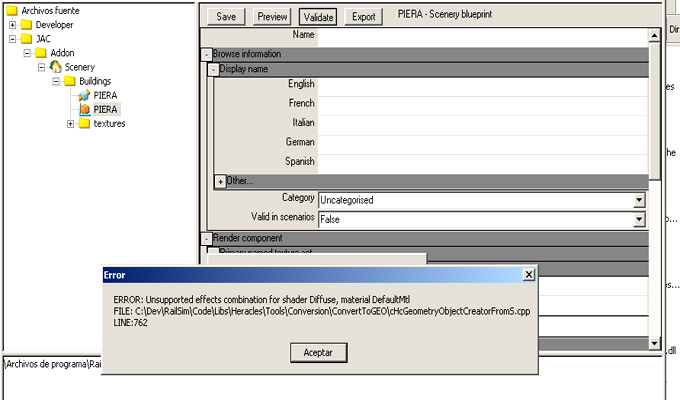Open the Category dropdown

[x=639, y=200]
